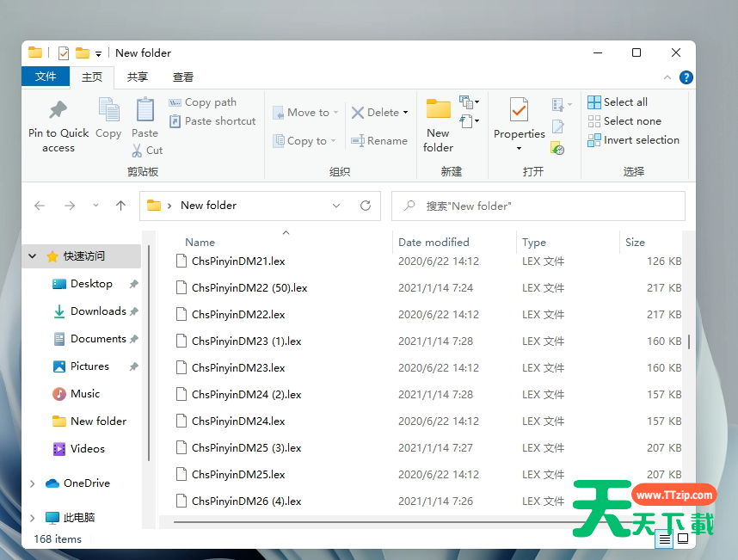The image size is (738, 560).
Task: Click the Help question mark icon
Action: coord(686,77)
